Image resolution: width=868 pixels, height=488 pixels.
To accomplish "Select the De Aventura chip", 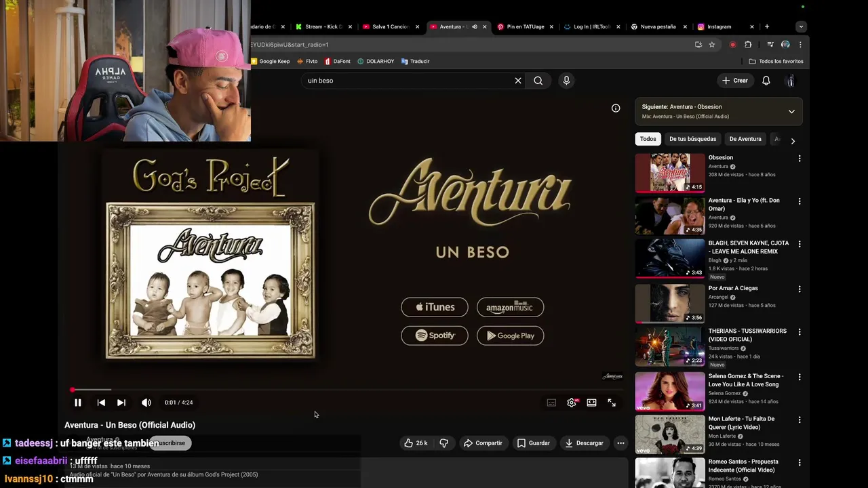I will (745, 139).
